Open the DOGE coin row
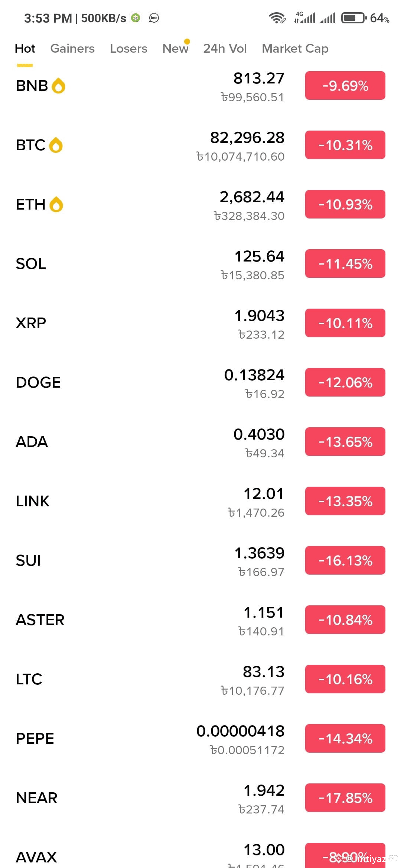 click(200, 382)
